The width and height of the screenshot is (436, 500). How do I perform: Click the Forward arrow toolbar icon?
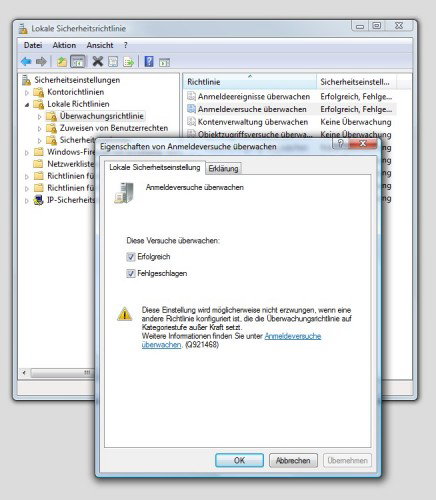[41, 62]
